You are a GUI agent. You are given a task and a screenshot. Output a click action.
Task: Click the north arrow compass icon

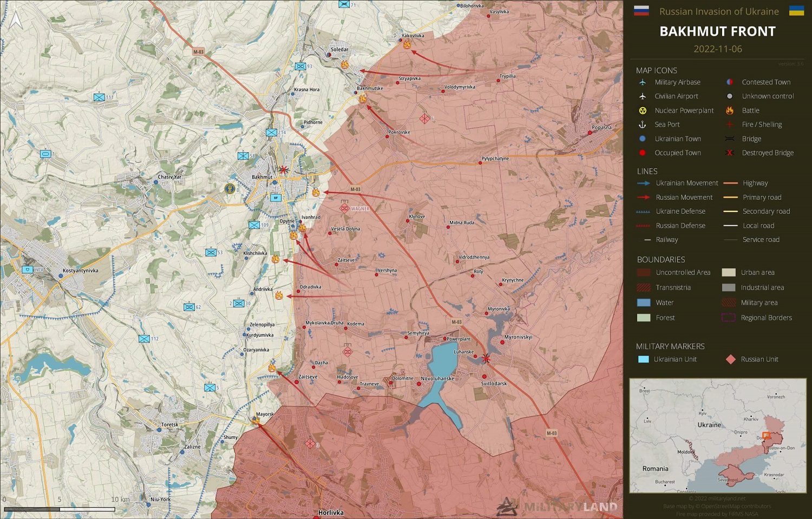16,21
